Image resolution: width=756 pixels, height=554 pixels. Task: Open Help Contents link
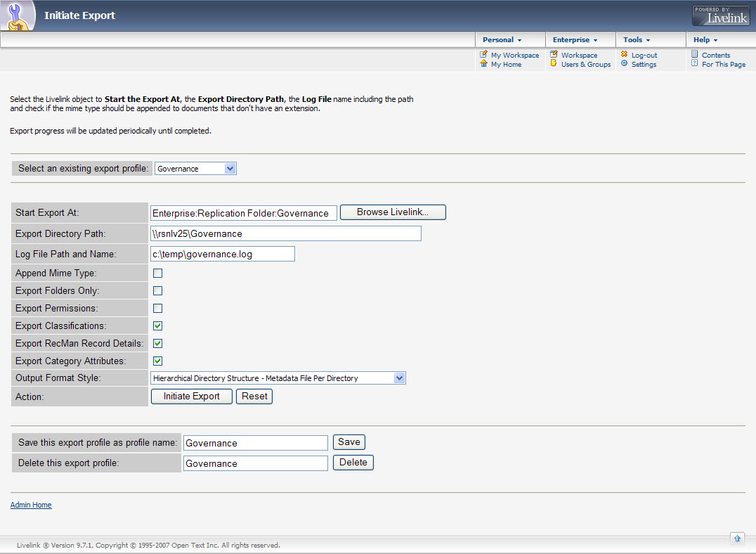click(716, 55)
